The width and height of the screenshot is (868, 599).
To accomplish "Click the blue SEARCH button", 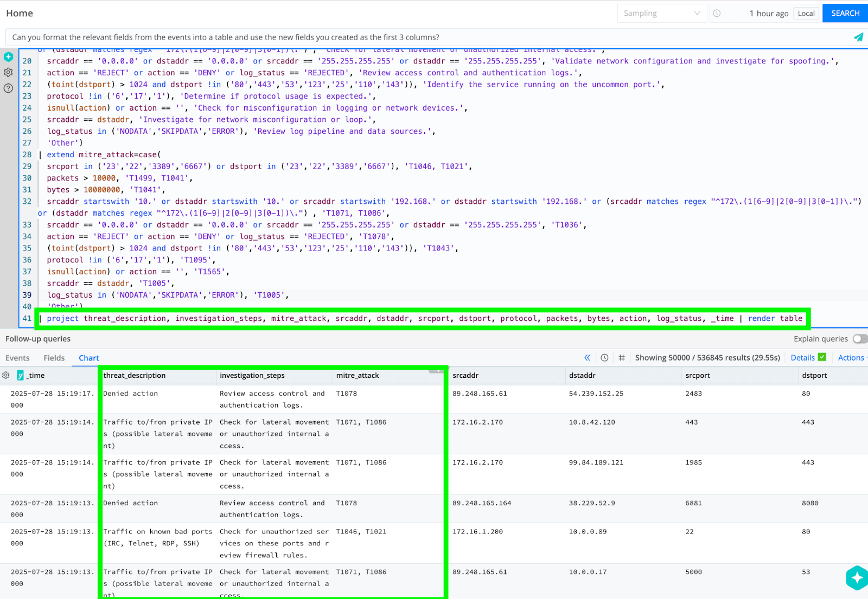I will [845, 14].
